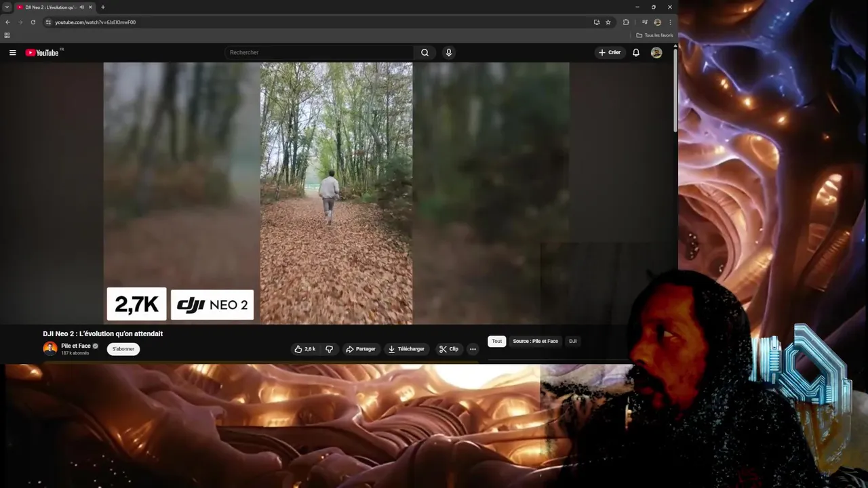Open the Créer button
This screenshot has width=868, height=488.
pos(610,53)
